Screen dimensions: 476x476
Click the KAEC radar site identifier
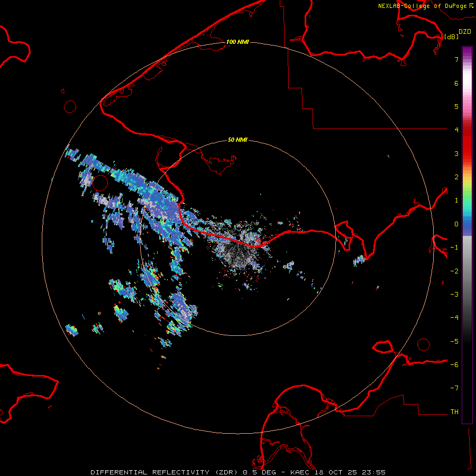click(x=300, y=472)
